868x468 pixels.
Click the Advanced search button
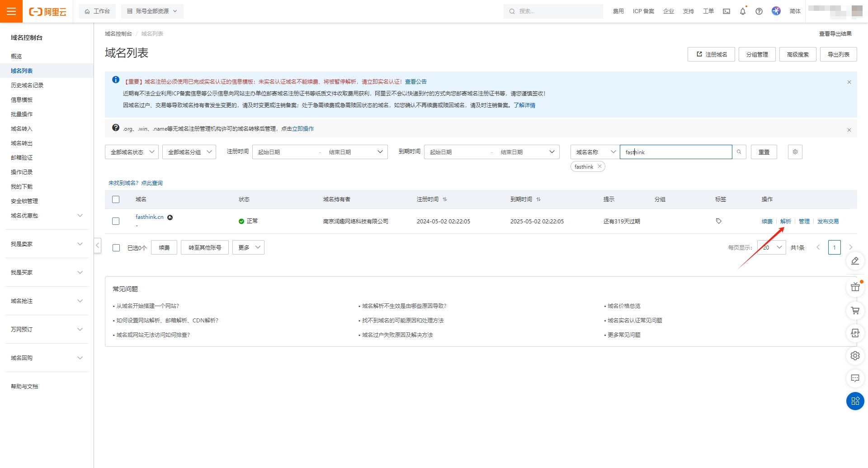click(798, 54)
